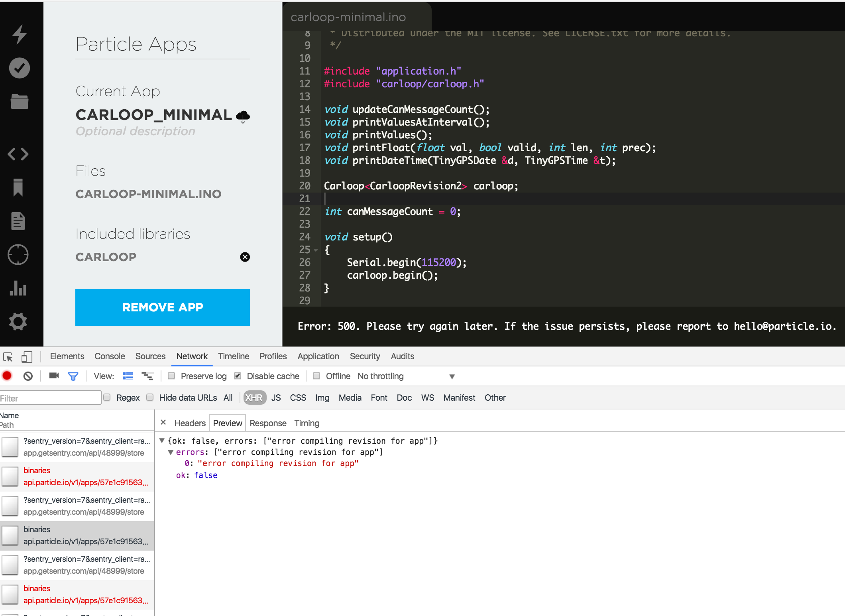845x616 pixels.
Task: Click the CARLOOP included library name
Action: pos(106,257)
